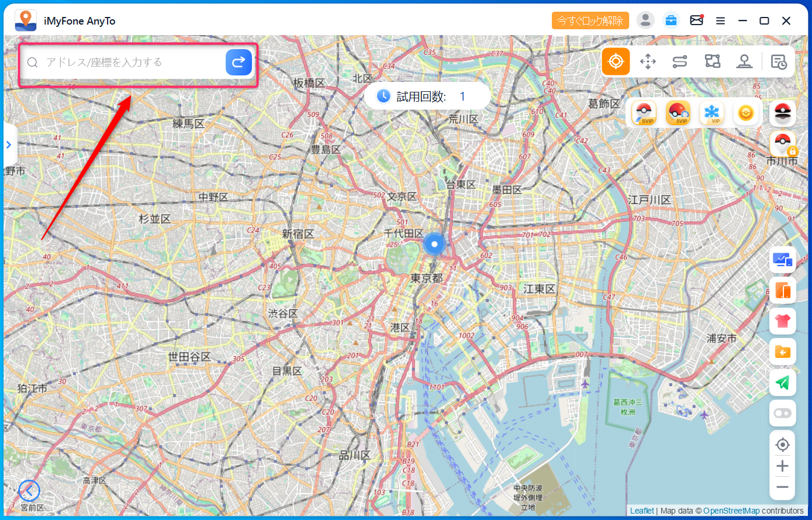Viewport: 812px width, 520px height.
Task: Open the orange folder import icon
Action: click(x=782, y=352)
